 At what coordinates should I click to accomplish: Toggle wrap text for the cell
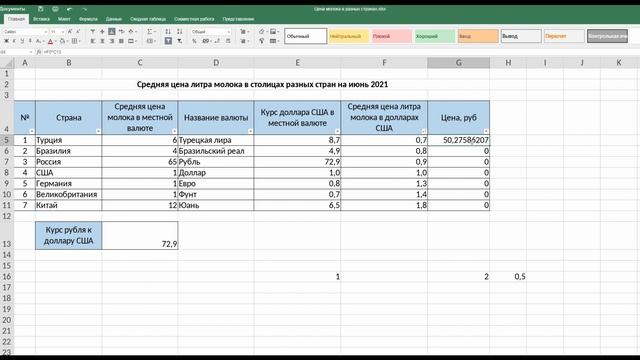[x=121, y=31]
